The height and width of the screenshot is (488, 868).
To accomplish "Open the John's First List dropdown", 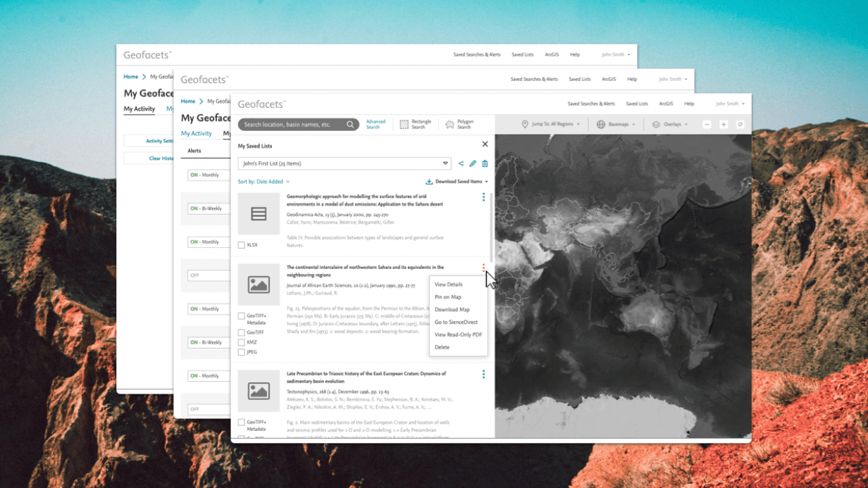I will pyautogui.click(x=345, y=163).
